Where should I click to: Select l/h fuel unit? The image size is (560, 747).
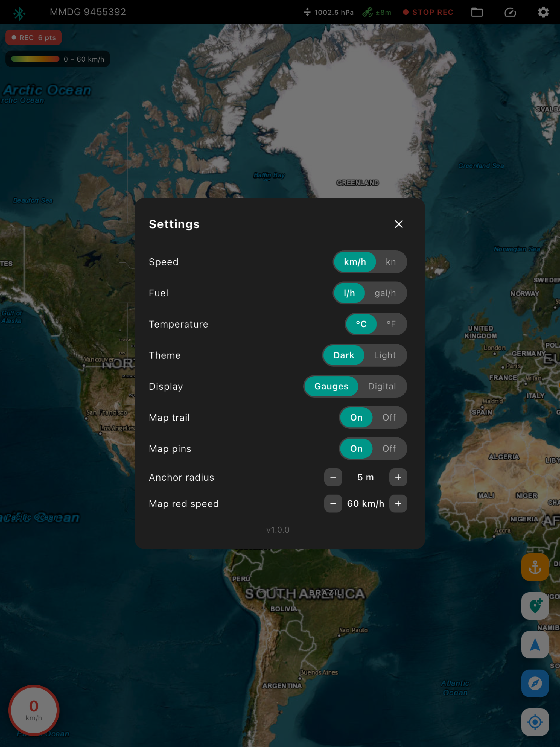349,293
